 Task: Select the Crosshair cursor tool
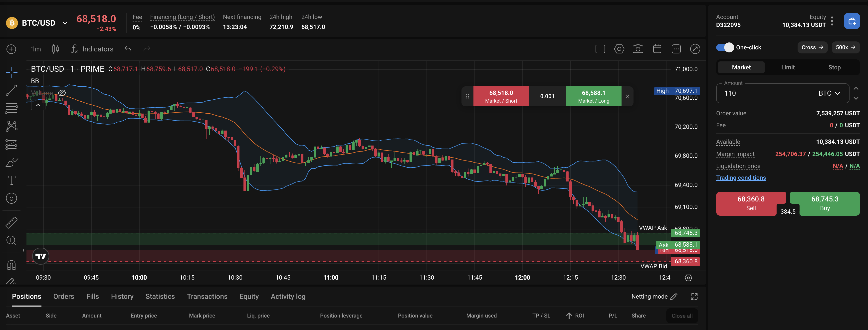(11, 72)
